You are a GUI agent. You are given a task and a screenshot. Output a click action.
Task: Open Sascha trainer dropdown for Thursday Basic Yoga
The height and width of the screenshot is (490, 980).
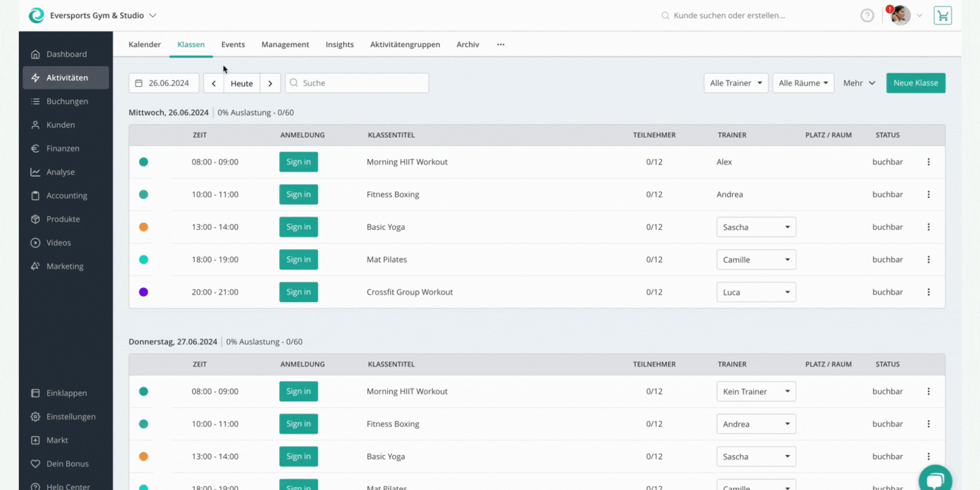pos(756,457)
